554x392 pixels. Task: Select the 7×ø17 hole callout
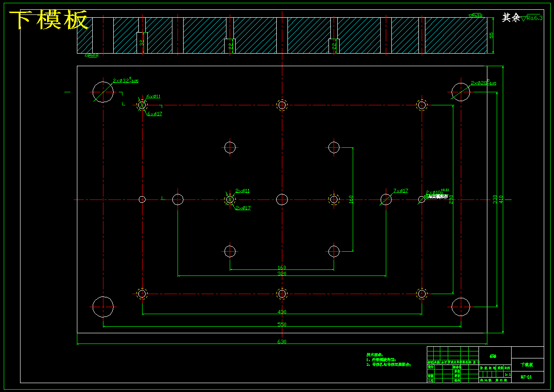(401, 191)
